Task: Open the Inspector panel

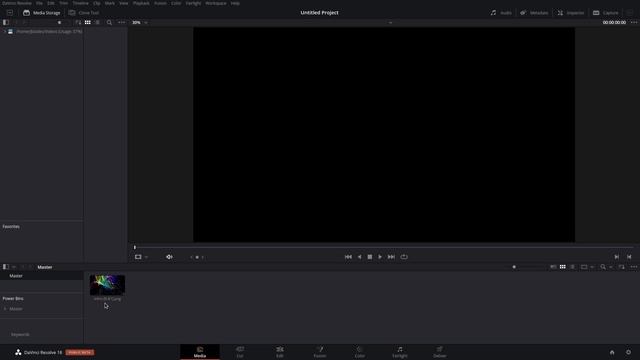Action: tap(571, 13)
